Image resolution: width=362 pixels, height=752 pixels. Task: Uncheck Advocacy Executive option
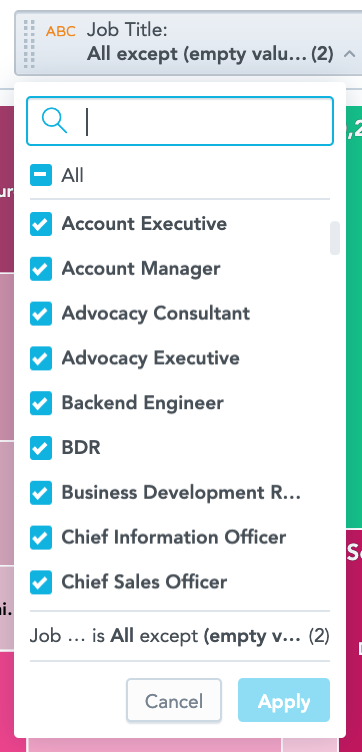(41, 358)
